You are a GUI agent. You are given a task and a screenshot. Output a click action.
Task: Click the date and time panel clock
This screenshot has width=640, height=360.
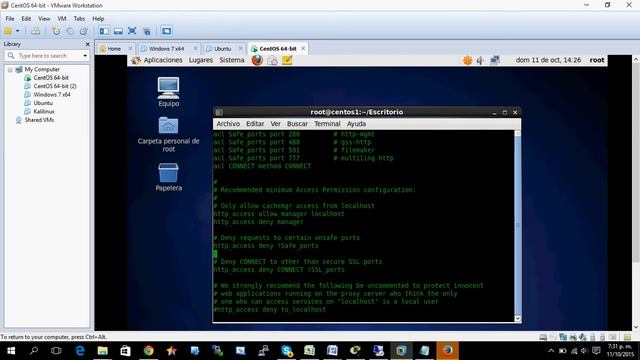(x=548, y=60)
